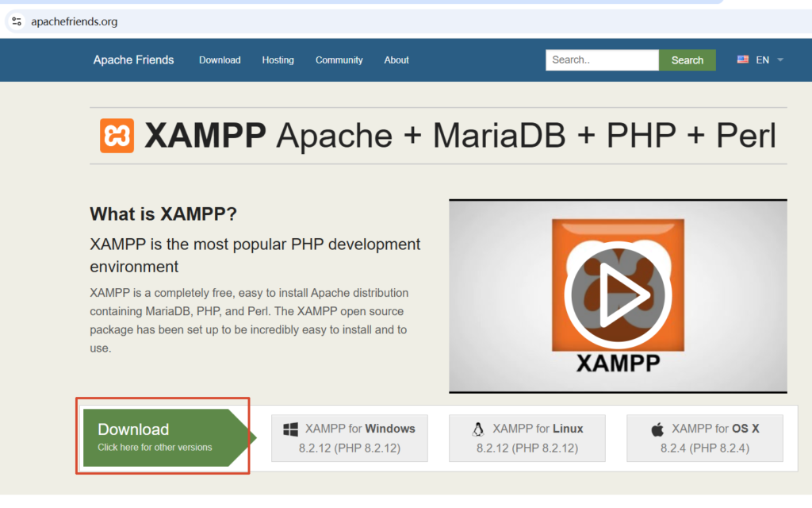Go to Apache Friends home link
This screenshot has height=508, width=812.
click(133, 60)
